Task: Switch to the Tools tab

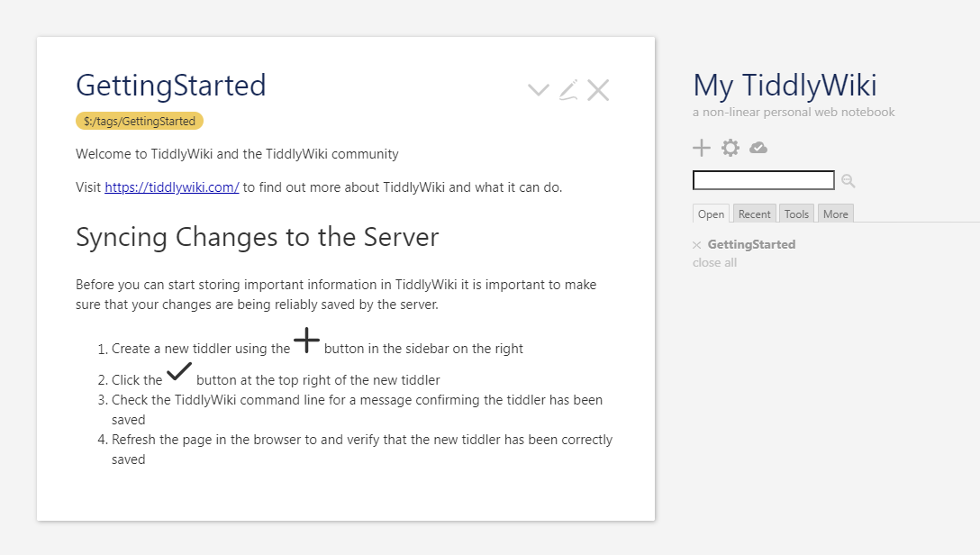Action: [x=796, y=214]
